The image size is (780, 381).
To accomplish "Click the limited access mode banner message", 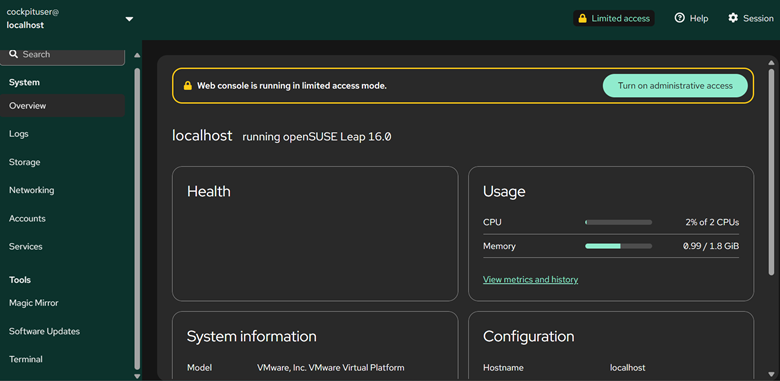I will click(292, 86).
